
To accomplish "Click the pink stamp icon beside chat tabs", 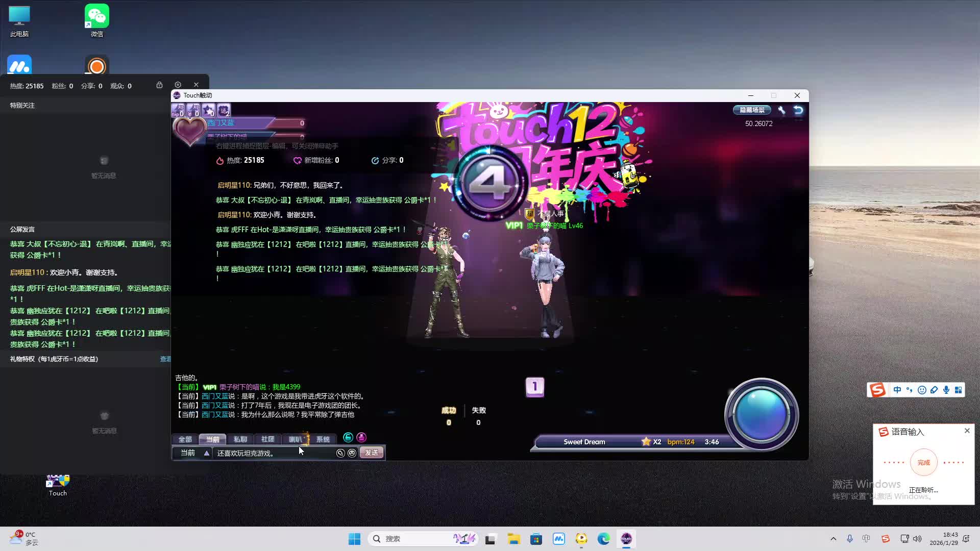I will (x=361, y=438).
